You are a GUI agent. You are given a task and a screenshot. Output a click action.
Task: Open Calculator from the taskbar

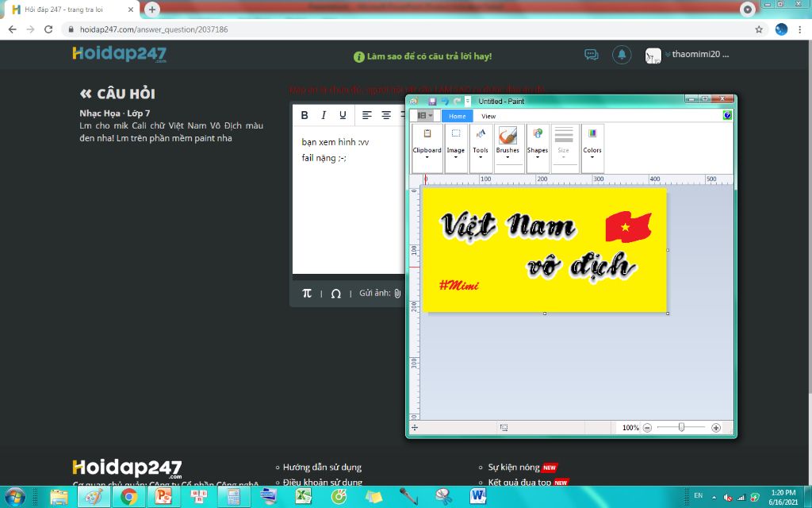(234, 497)
